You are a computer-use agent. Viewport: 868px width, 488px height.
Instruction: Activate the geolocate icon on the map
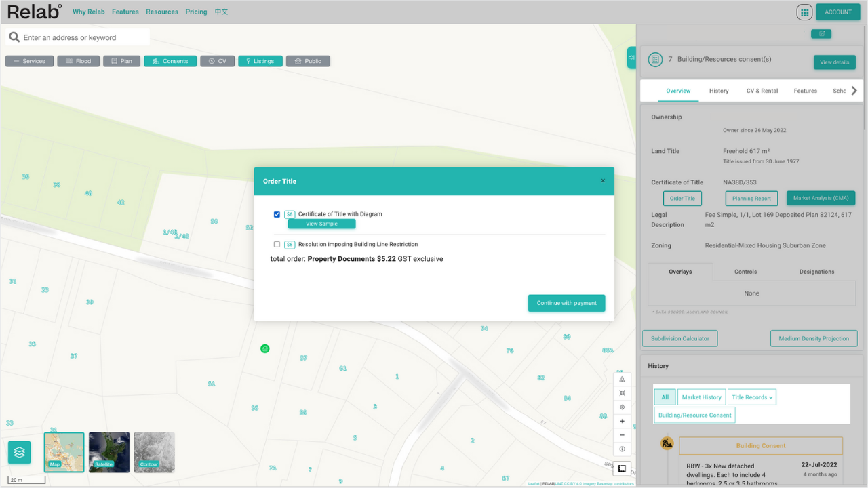[622, 407]
